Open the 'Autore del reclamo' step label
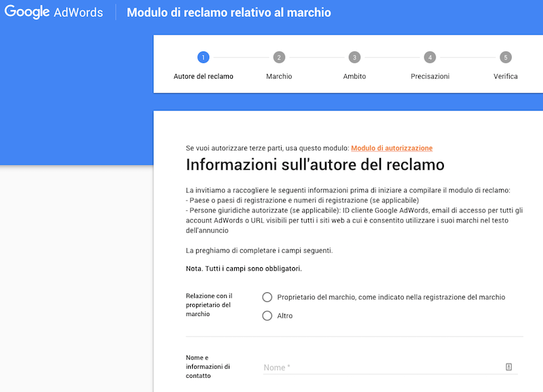 pos(203,77)
